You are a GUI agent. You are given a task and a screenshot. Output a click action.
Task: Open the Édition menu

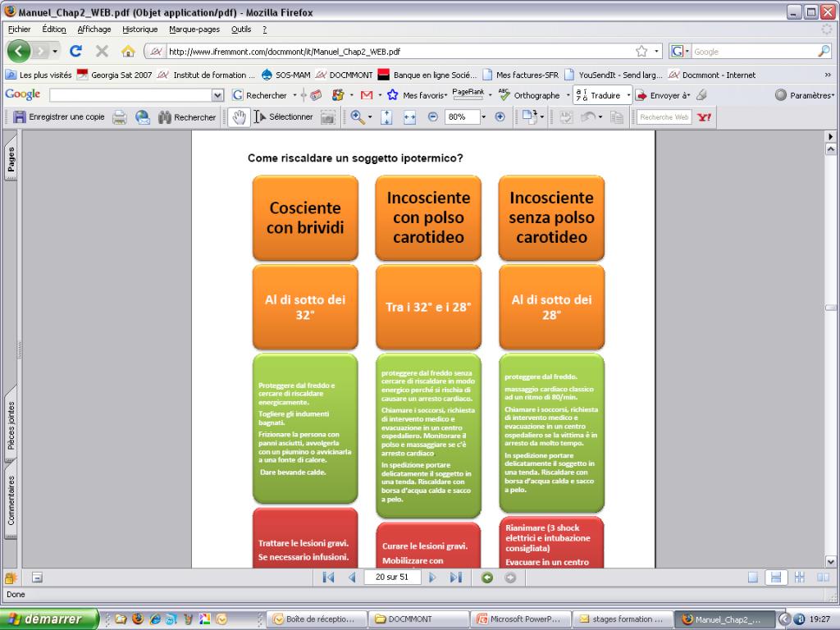54,29
